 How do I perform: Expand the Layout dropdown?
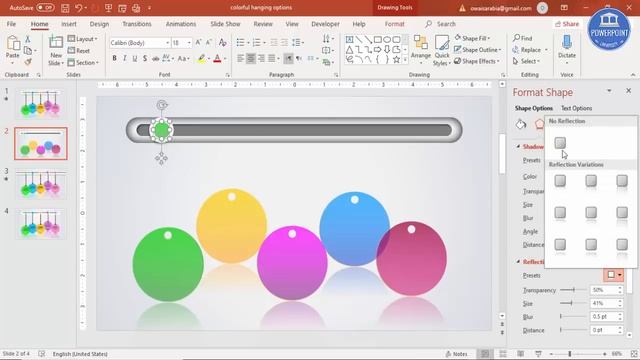point(82,39)
